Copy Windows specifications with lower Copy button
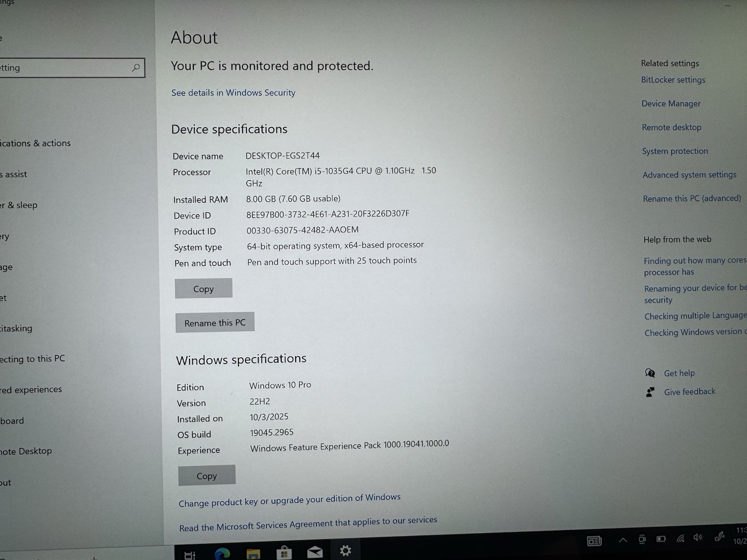 tap(206, 476)
